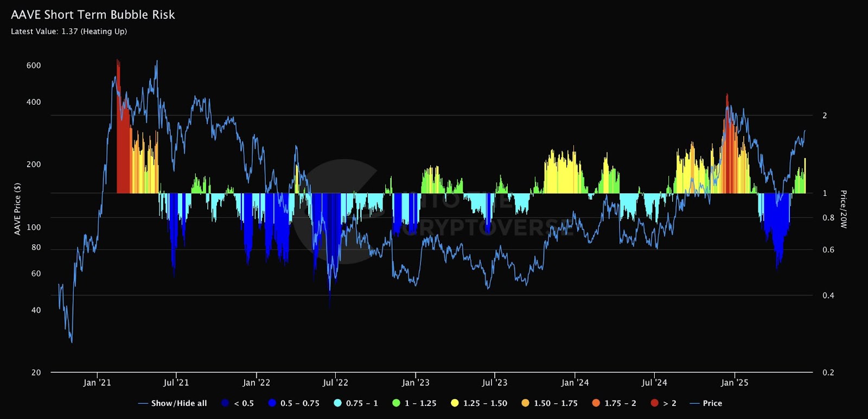Viewport: 868px width, 419px height.
Task: Click the Price/20W right axis title
Action: pyautogui.click(x=843, y=209)
